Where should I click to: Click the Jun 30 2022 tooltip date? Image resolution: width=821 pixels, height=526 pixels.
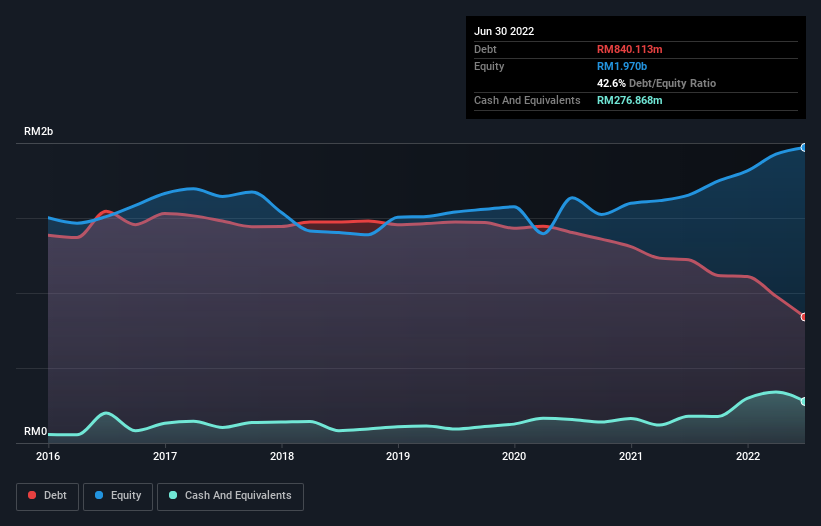click(504, 31)
